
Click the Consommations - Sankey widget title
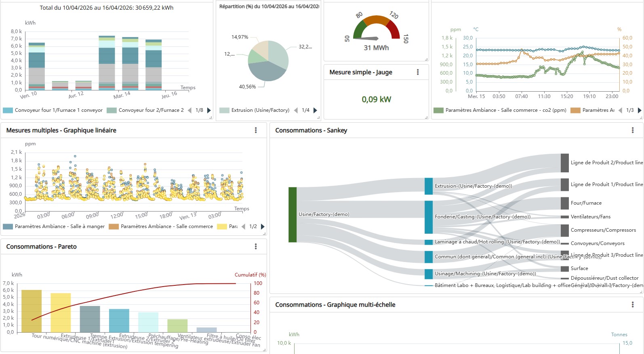(x=311, y=130)
